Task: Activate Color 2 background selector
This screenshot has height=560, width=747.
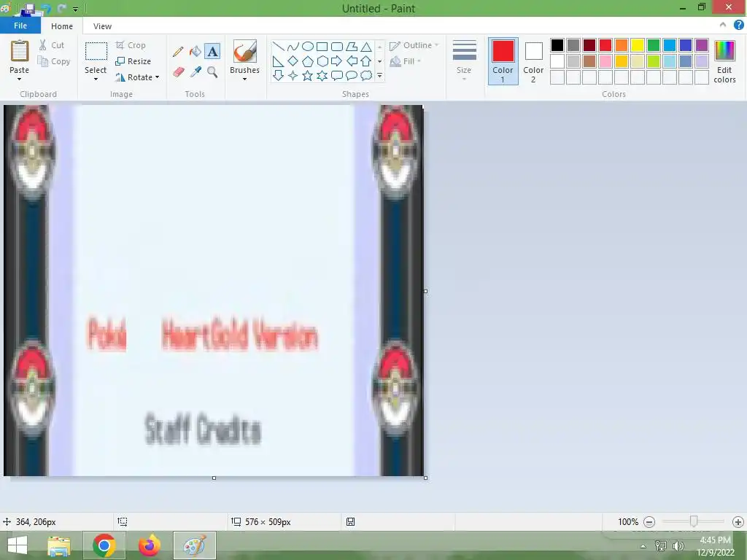Action: coord(533,61)
